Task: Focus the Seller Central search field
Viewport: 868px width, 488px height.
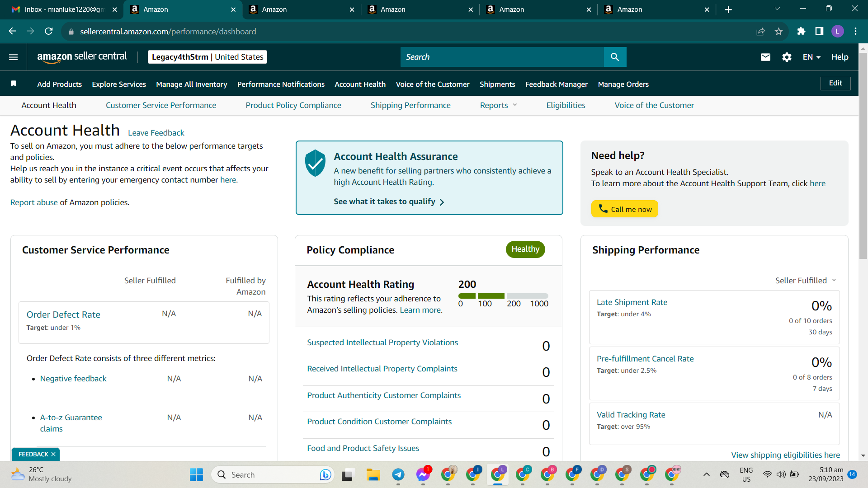Action: [x=502, y=57]
